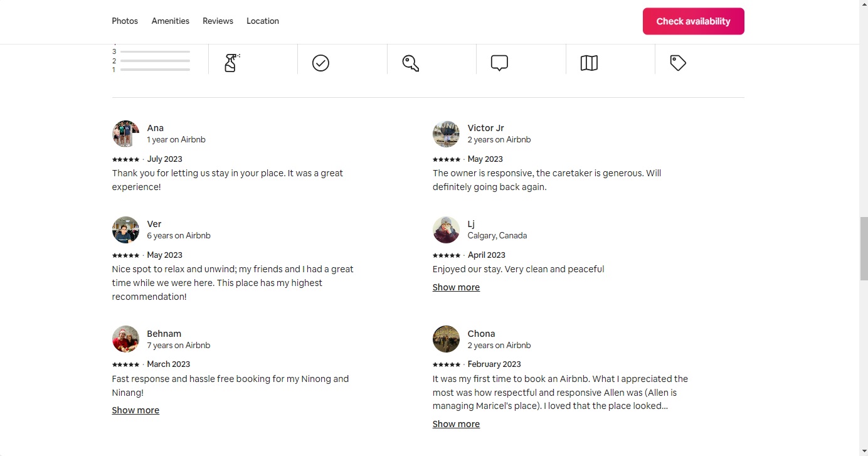868x456 pixels.
Task: Jump to the Amenities section
Action: pos(170,21)
